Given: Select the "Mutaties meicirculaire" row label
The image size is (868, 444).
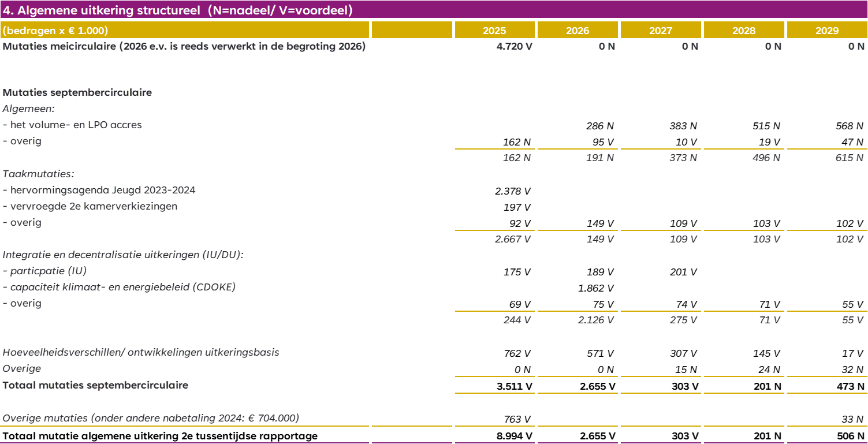Looking at the screenshot, I should 184,46.
